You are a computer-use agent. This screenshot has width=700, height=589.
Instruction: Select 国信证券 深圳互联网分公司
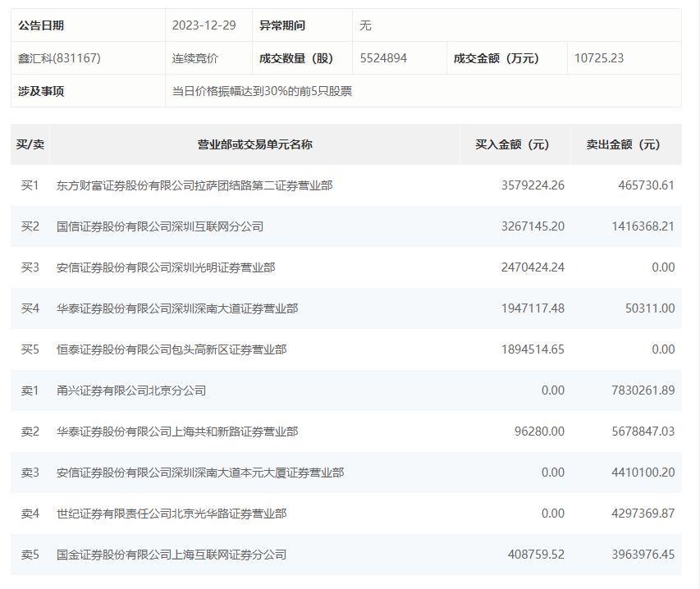(160, 226)
